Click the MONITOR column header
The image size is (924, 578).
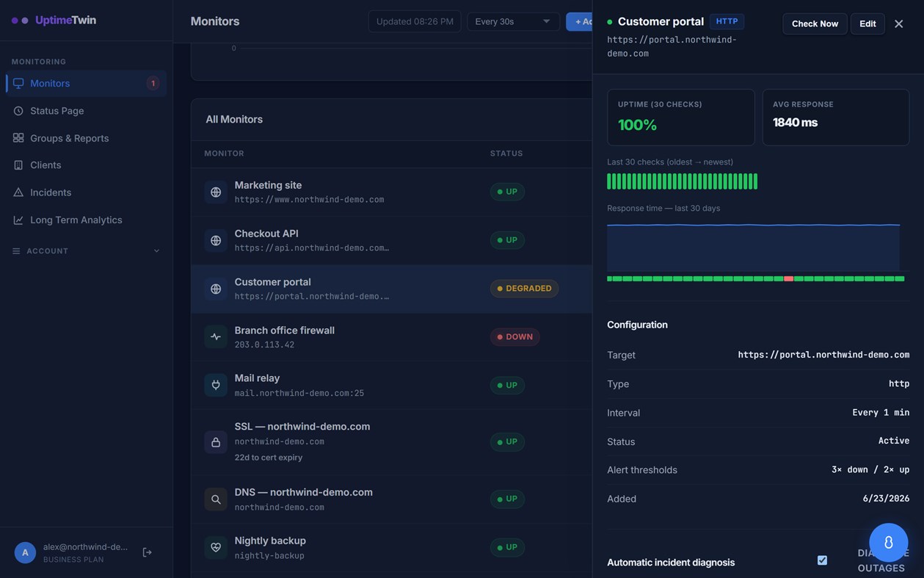pos(224,153)
